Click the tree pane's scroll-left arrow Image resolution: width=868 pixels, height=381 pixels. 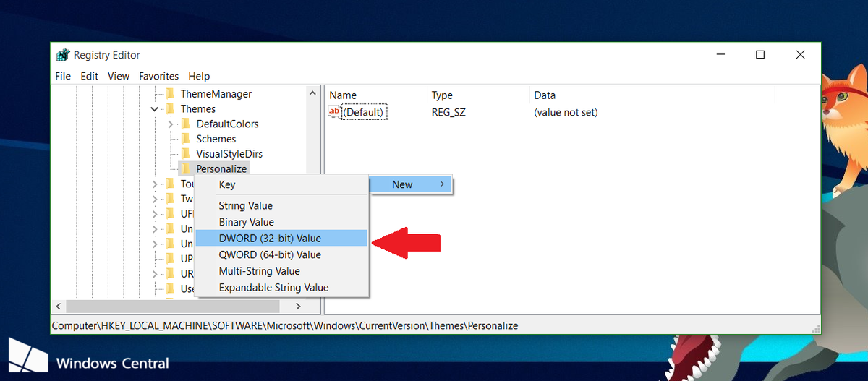58,306
